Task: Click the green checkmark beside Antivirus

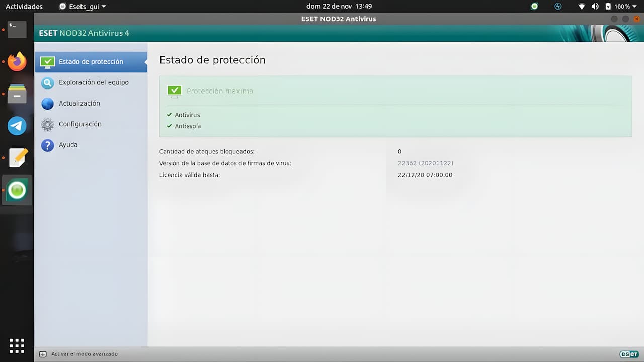Action: click(169, 115)
